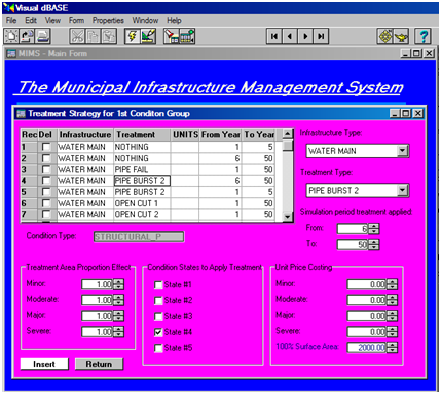Image resolution: width=443 pixels, height=394 pixels.
Task: Click the table records toolbar icon
Action: [x=187, y=36]
